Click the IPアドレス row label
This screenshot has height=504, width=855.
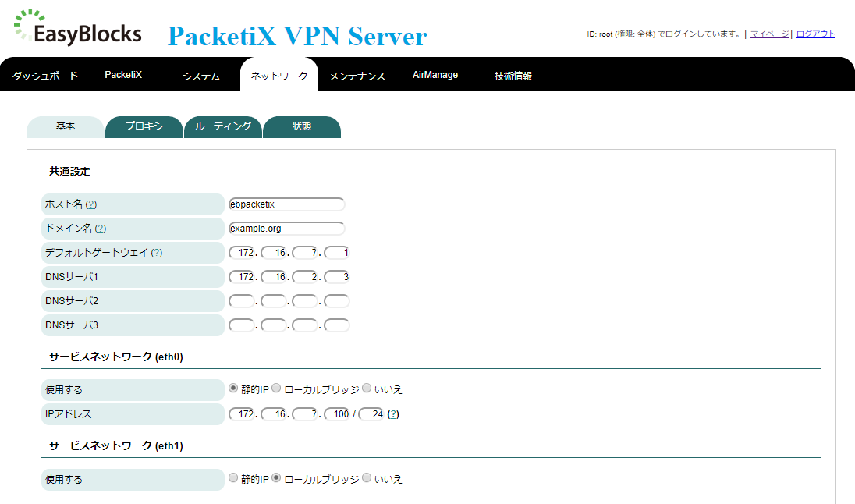pyautogui.click(x=133, y=414)
